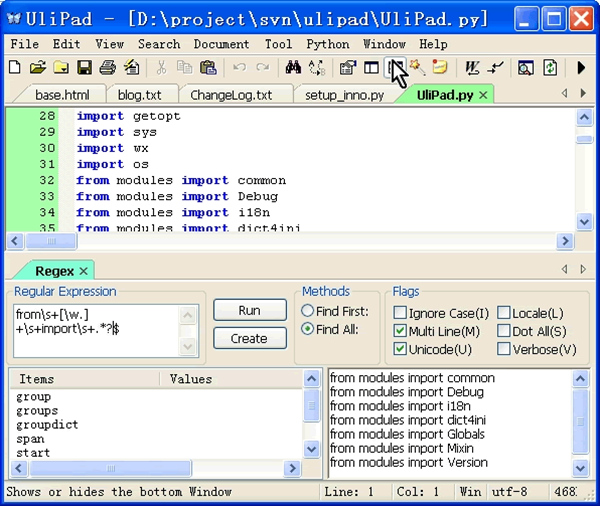600x506 pixels.
Task: Click the Cut scissors icon
Action: pos(160,68)
